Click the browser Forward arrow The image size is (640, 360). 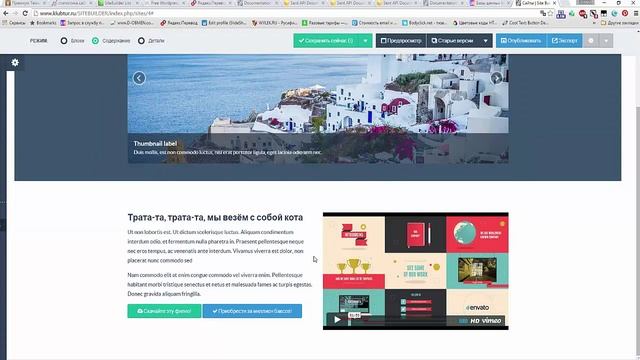coord(15,13)
